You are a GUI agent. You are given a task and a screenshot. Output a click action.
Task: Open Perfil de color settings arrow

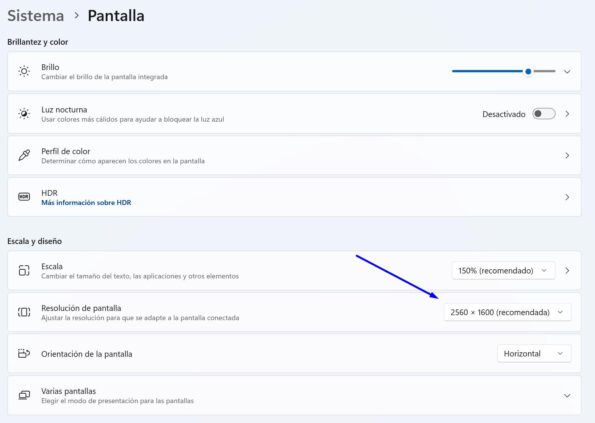tap(567, 156)
